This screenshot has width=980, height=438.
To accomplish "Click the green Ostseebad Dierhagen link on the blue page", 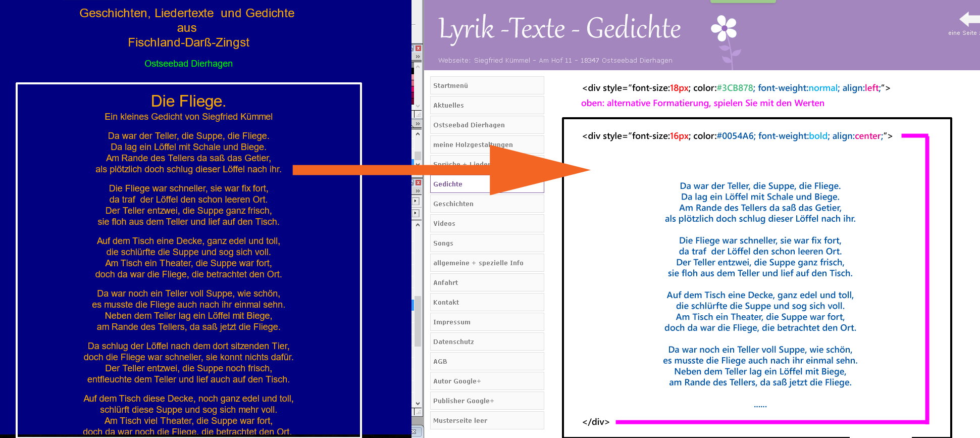I will 188,64.
